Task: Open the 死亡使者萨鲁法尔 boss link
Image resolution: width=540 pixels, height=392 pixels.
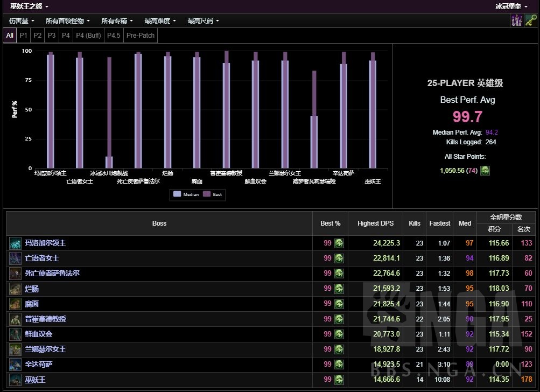Action: (x=52, y=274)
